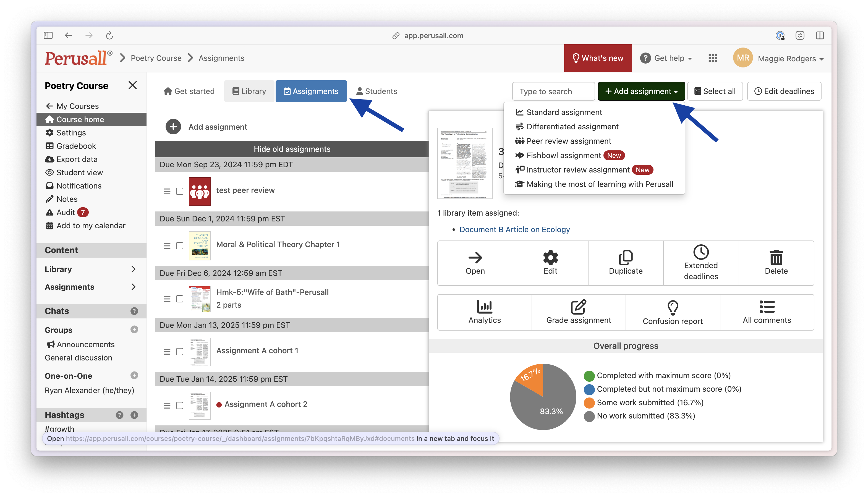The image size is (868, 497).
Task: Switch to the Get started tab
Action: [x=189, y=91]
